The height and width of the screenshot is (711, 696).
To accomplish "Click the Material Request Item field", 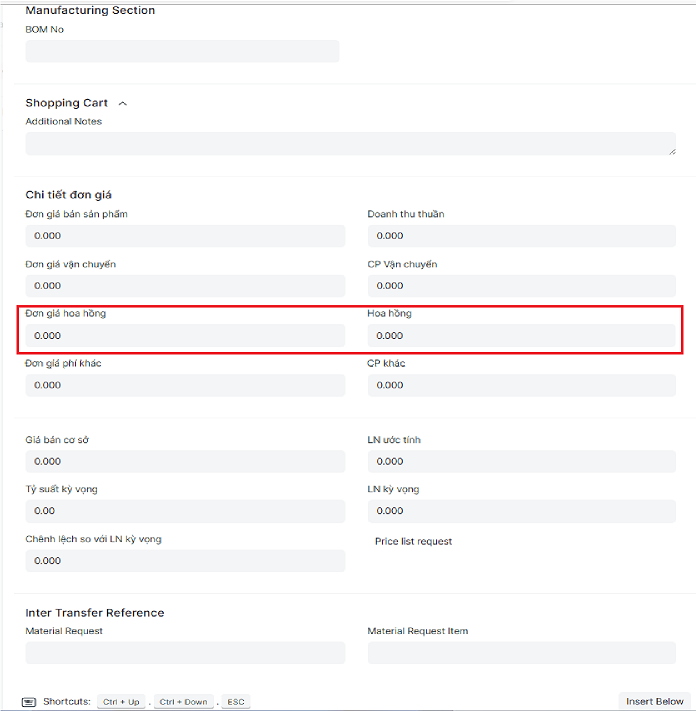I will (x=521, y=653).
